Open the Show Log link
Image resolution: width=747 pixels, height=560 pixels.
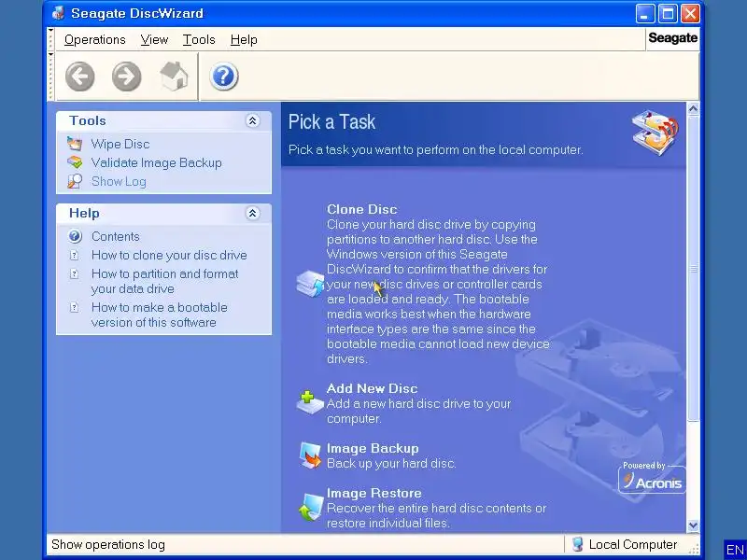point(119,181)
